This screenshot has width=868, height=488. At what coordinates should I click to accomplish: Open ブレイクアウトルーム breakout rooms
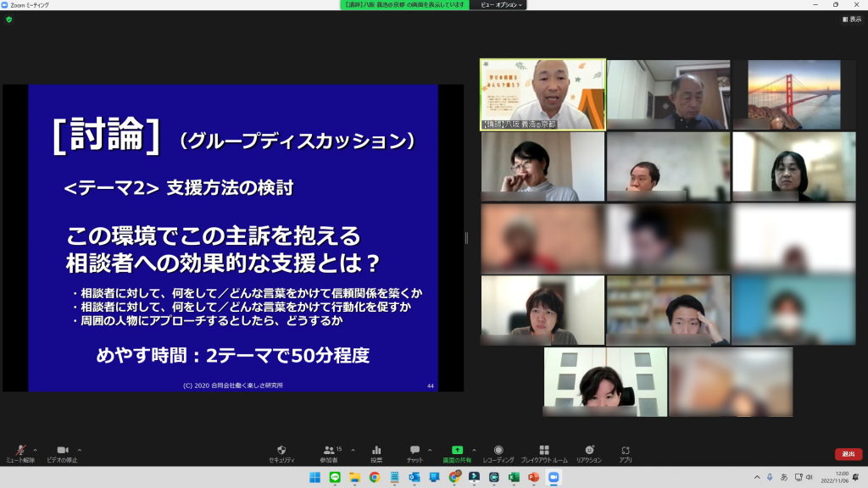(544, 451)
